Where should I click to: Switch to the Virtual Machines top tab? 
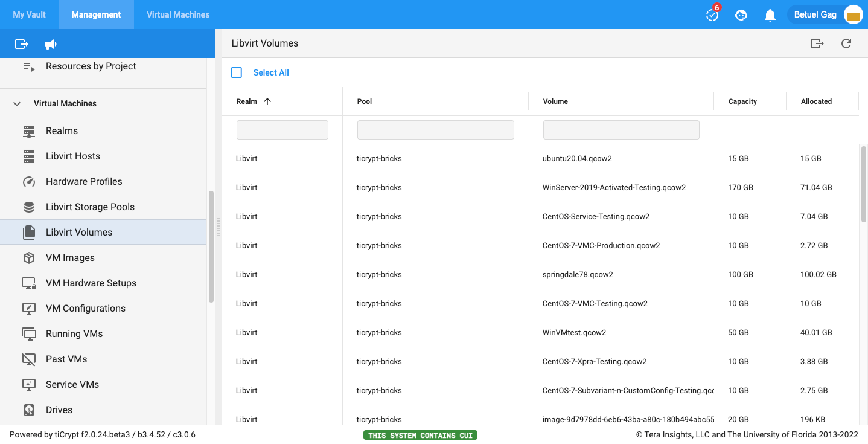click(178, 15)
